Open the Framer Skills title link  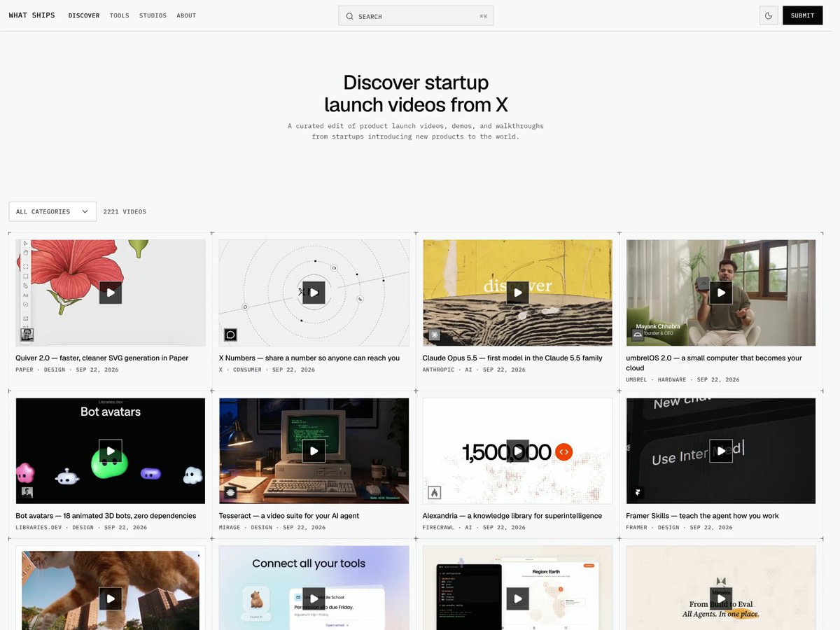702,516
